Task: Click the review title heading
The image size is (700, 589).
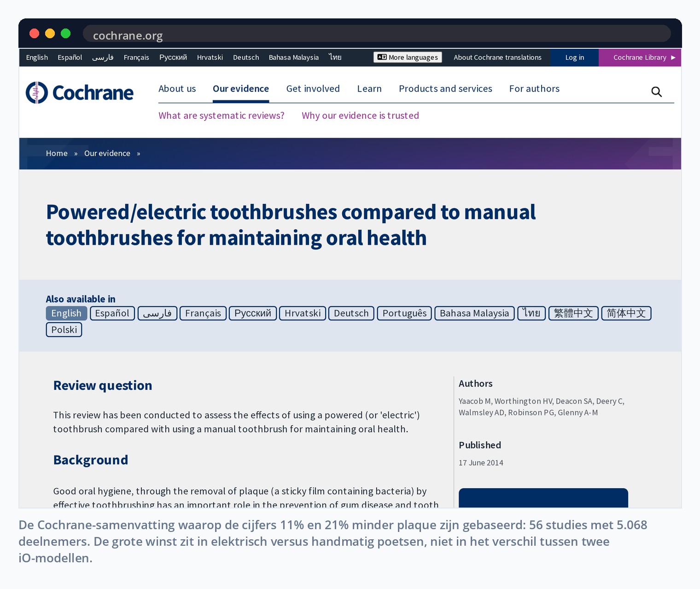Action: [x=291, y=225]
